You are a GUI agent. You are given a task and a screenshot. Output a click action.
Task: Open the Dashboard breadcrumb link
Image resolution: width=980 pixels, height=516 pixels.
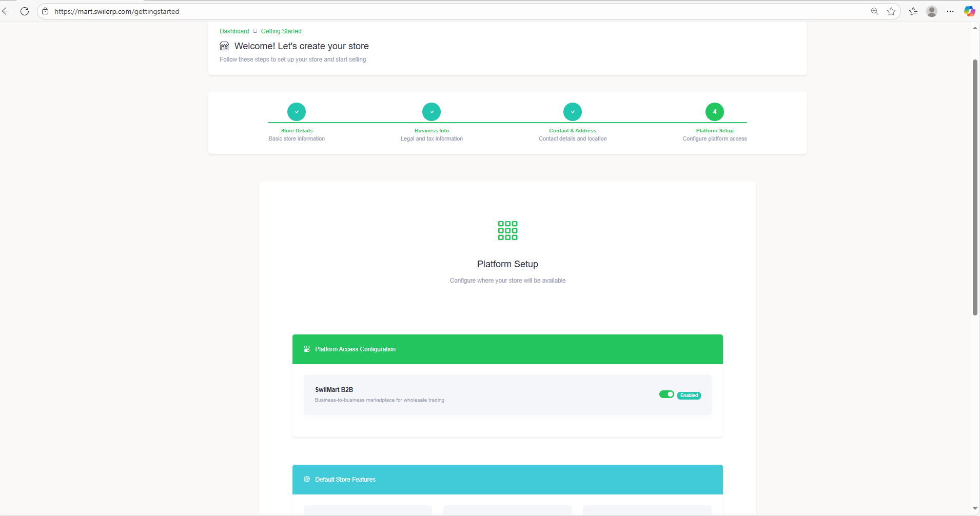coord(234,31)
